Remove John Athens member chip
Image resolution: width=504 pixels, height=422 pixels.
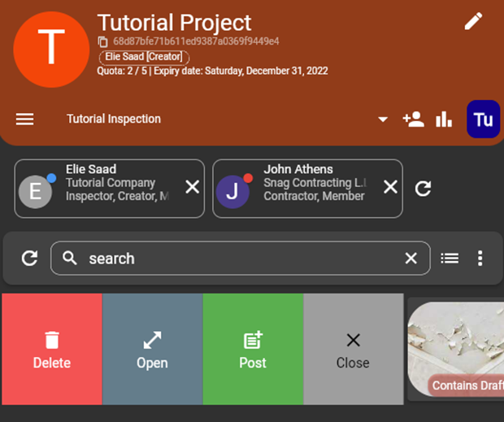[391, 188]
